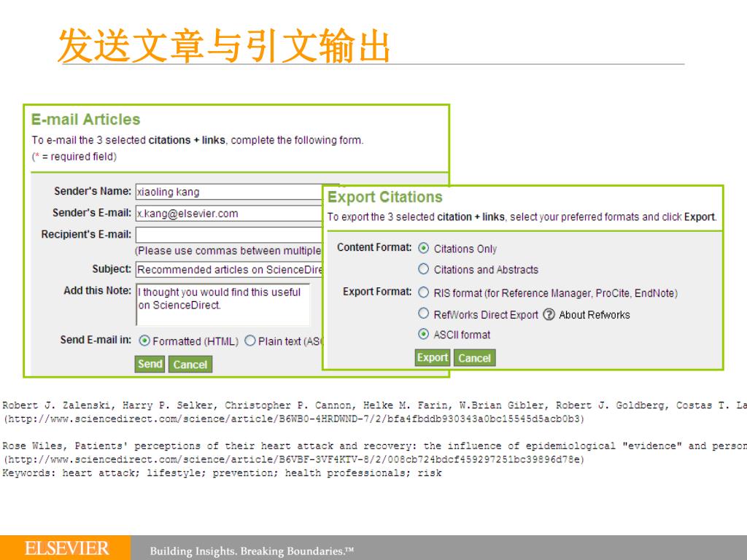The height and width of the screenshot is (560, 747).
Task: Cancel the E-mail Articles form
Action: point(190,365)
